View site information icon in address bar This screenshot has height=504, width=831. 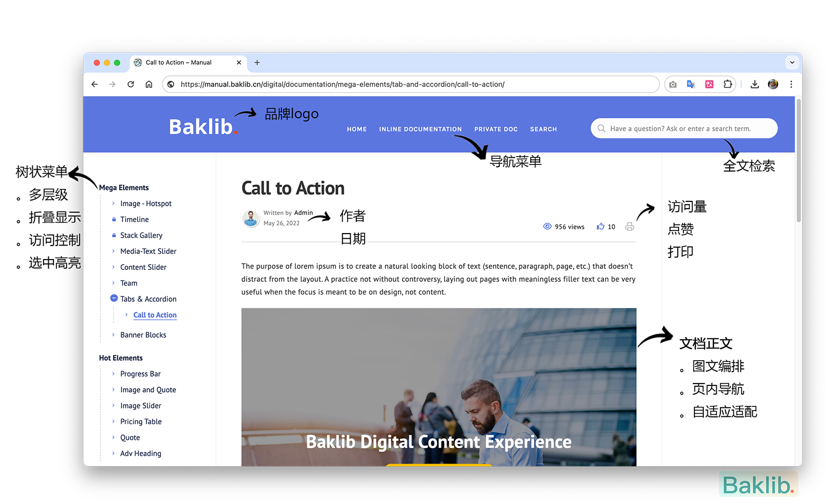tap(171, 84)
